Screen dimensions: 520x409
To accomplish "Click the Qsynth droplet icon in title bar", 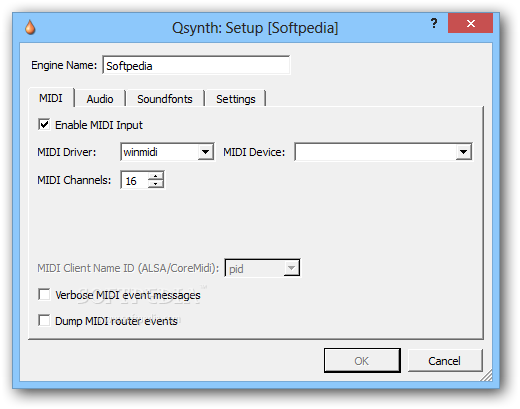I will (30, 27).
